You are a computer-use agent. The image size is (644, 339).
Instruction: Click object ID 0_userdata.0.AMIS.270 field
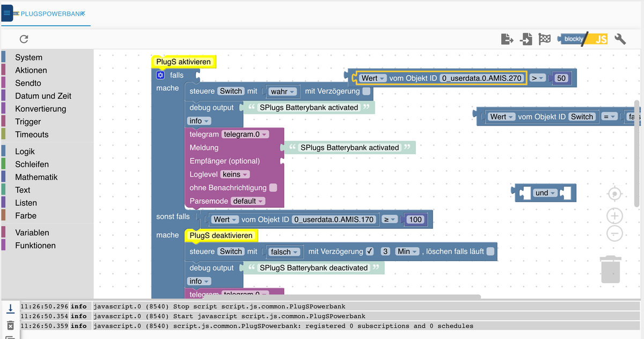[482, 78]
